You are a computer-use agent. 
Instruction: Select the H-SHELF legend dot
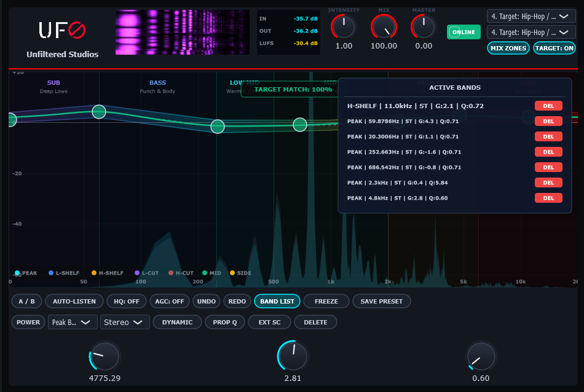94,273
